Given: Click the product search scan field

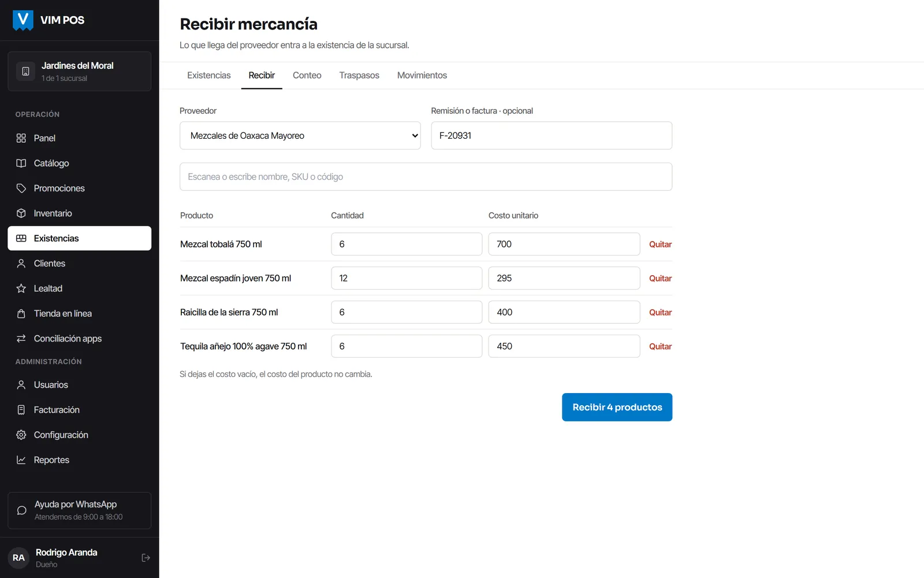Looking at the screenshot, I should 426,176.
